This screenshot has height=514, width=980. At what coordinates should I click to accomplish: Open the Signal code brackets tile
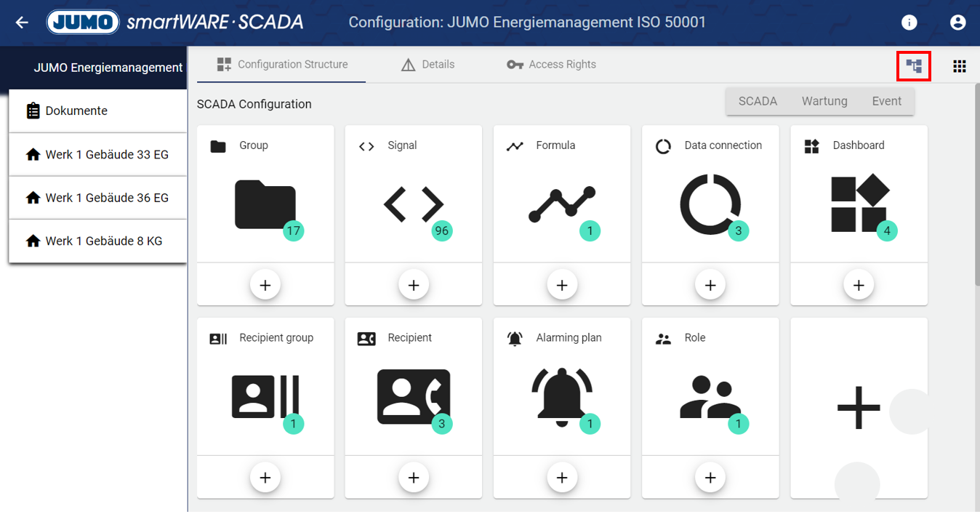(414, 205)
